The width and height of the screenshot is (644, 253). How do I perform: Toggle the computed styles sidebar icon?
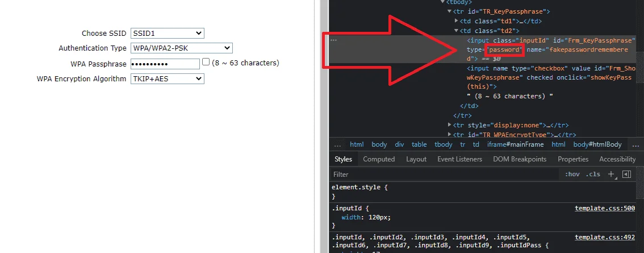626,175
